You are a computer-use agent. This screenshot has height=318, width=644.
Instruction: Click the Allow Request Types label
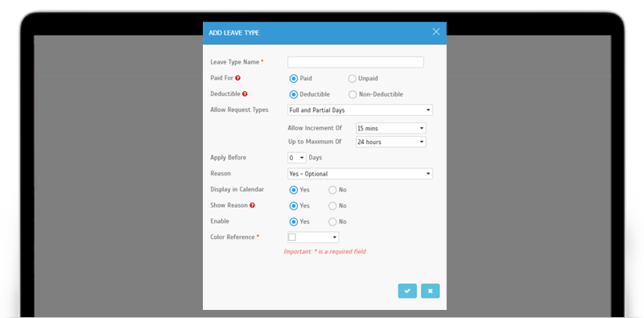click(x=239, y=109)
